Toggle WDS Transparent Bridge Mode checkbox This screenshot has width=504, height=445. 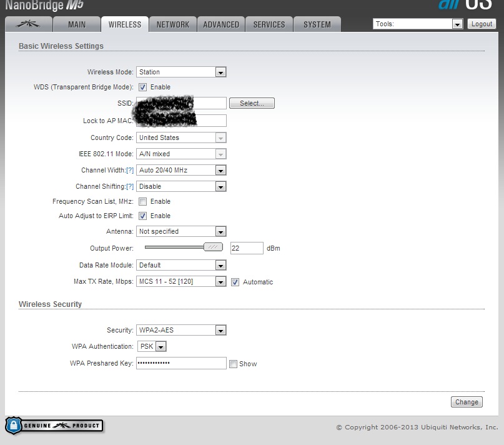coord(143,87)
